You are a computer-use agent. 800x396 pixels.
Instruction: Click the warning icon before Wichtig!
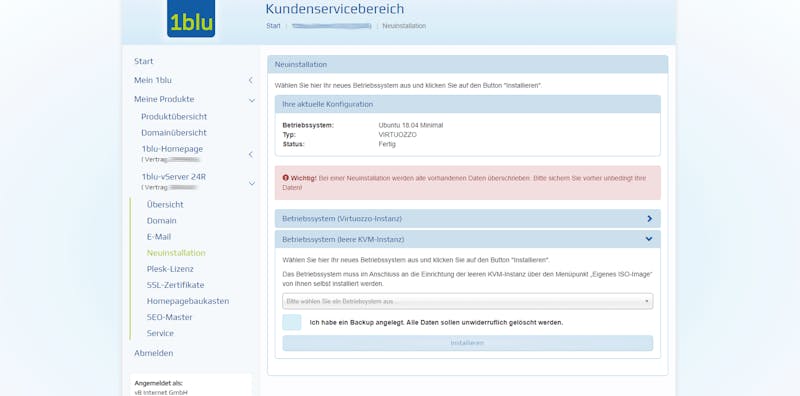285,179
